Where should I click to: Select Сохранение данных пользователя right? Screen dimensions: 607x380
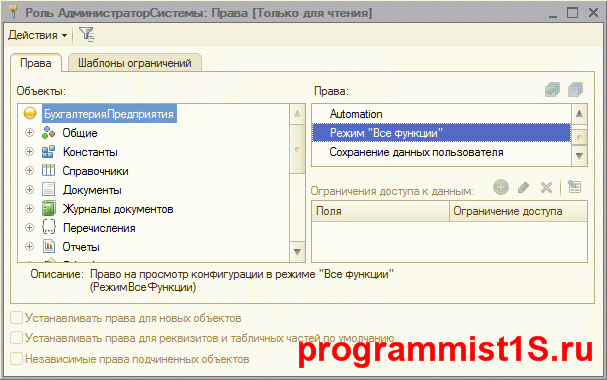[x=441, y=152]
